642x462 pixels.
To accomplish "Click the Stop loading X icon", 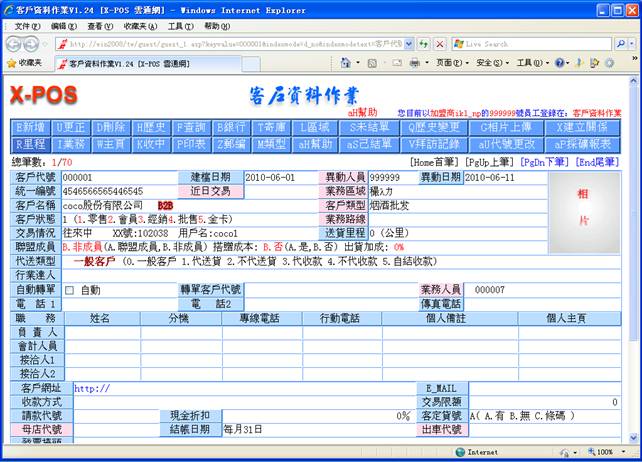I will 440,44.
